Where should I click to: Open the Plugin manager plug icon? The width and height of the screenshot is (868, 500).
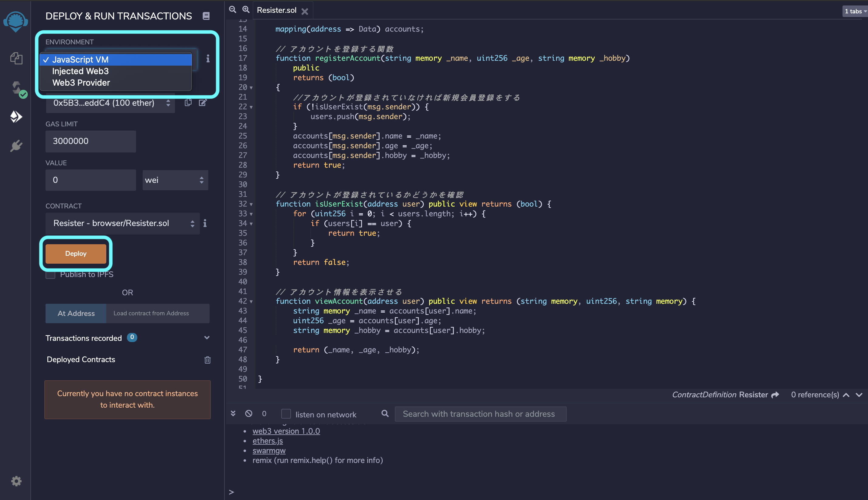click(x=16, y=146)
